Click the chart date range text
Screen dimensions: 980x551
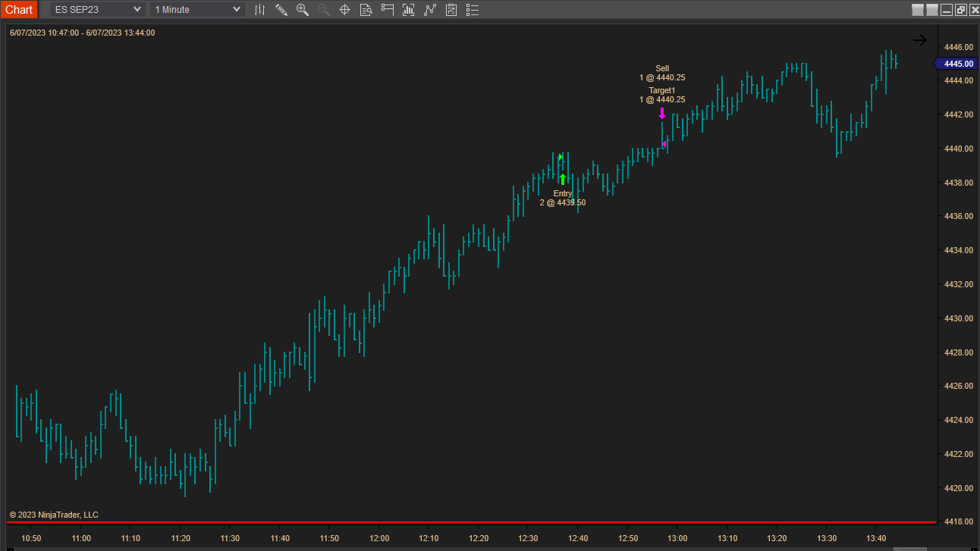(82, 33)
